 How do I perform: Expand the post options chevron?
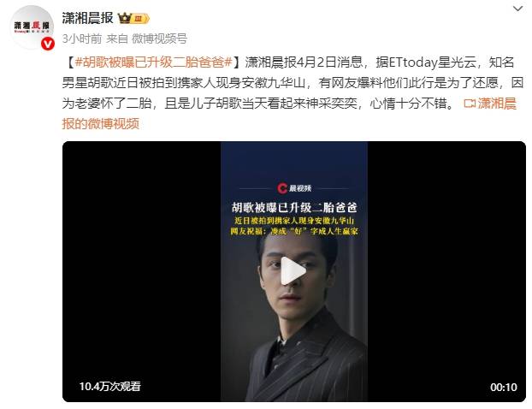tap(517, 9)
